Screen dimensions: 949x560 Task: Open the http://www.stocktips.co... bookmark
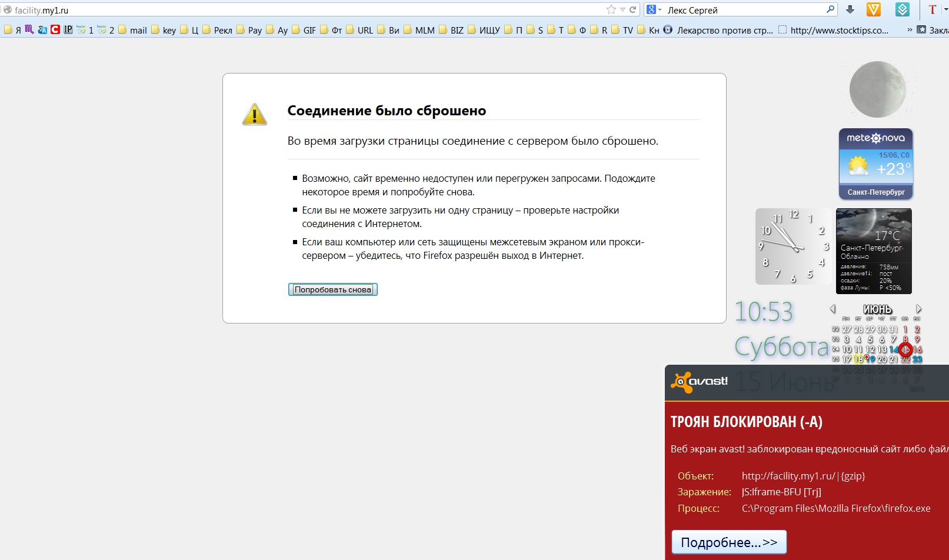(x=834, y=30)
